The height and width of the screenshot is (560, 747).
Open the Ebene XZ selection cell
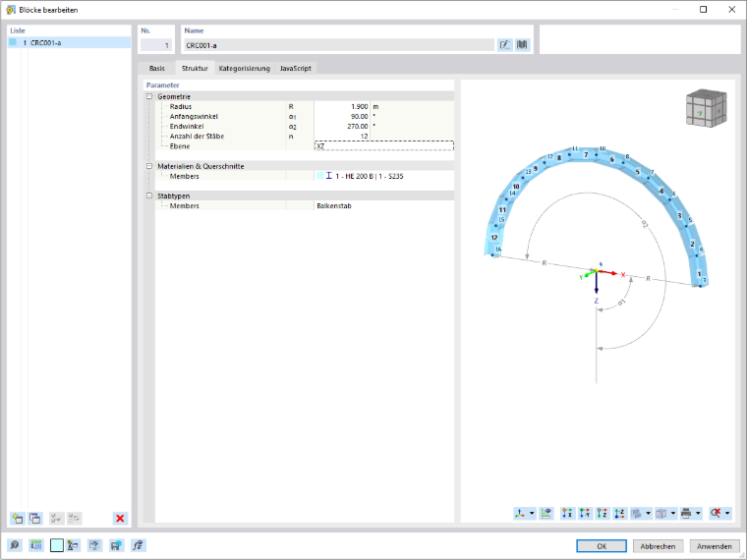(x=384, y=145)
